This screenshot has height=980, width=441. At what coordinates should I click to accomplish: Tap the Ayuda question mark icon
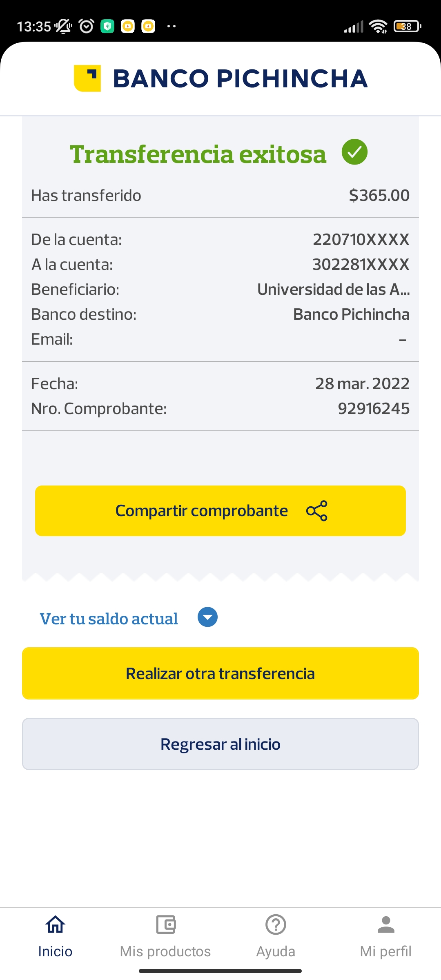tap(276, 924)
